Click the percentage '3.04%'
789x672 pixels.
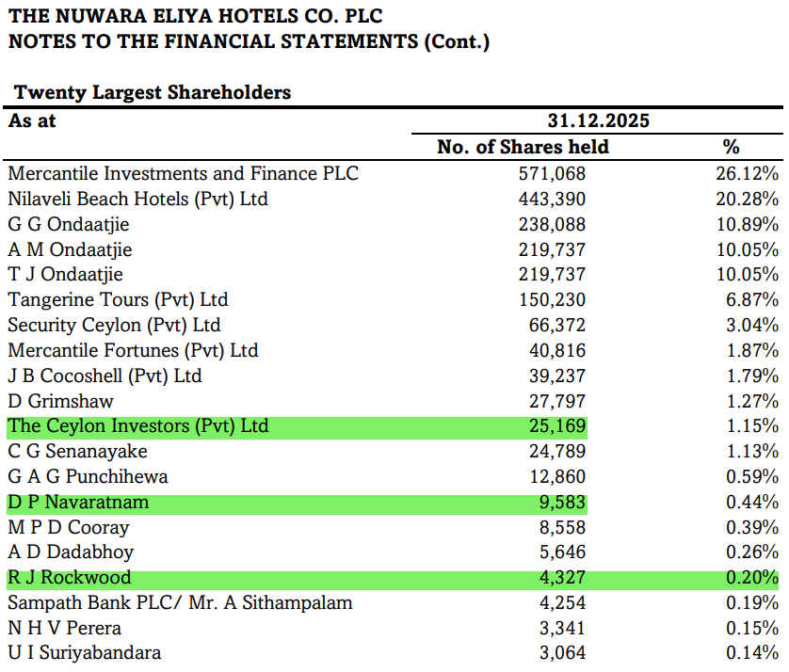752,326
